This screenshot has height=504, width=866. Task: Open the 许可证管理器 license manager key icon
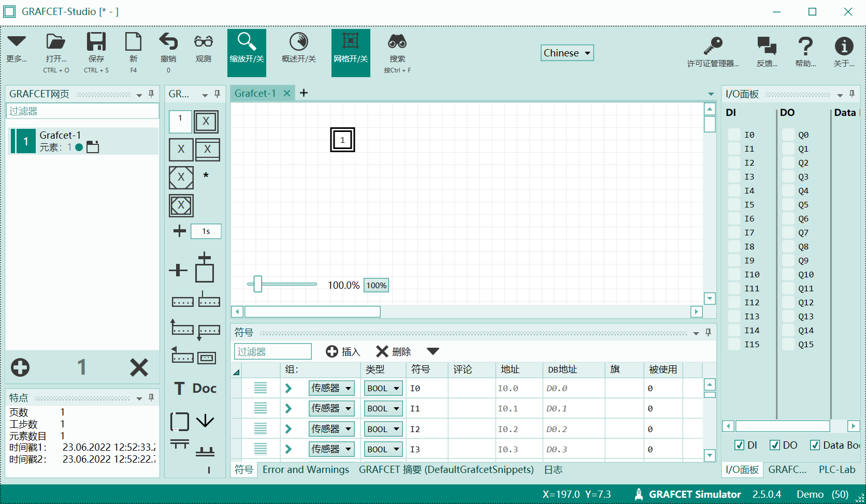pyautogui.click(x=713, y=46)
